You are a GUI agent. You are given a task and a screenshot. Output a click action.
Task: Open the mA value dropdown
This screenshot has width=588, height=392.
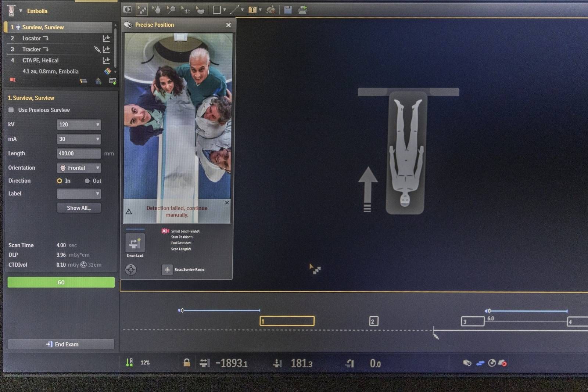(79, 139)
